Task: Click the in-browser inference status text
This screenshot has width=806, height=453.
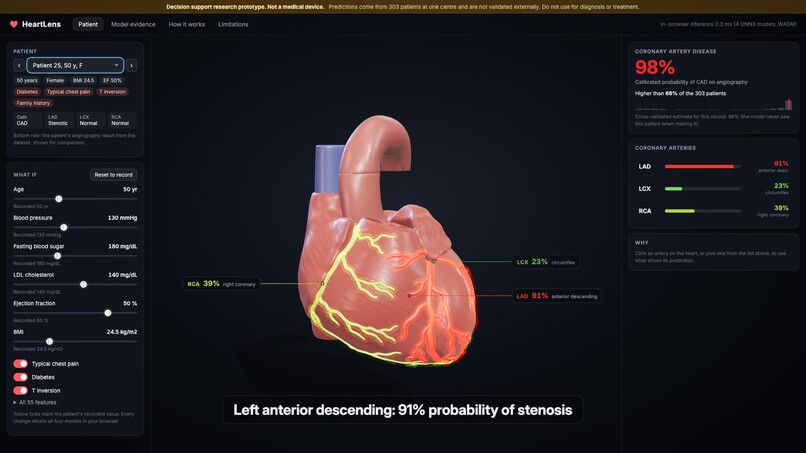Action: 728,24
